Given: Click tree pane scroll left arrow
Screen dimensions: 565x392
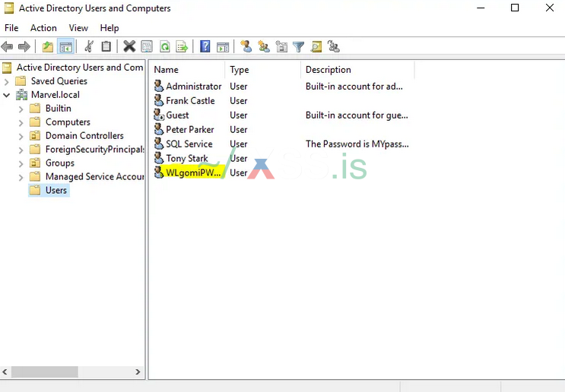Looking at the screenshot, I should (x=5, y=371).
